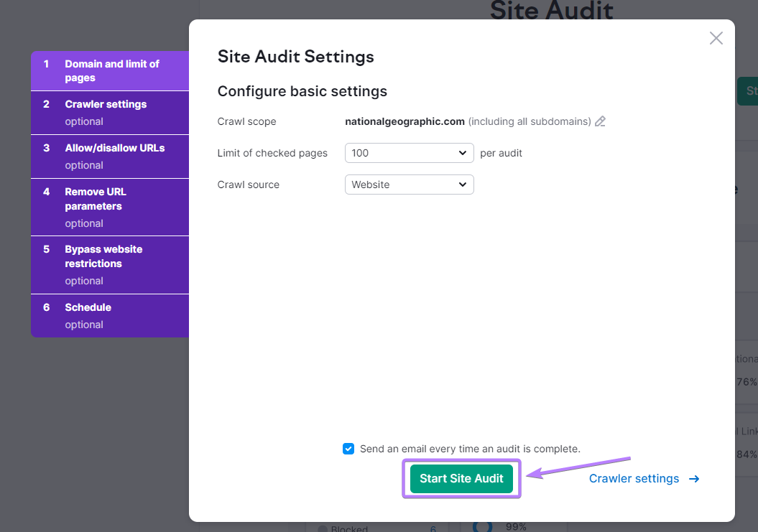The width and height of the screenshot is (758, 532).
Task: Click the arrow icon beside Crawler settings
Action: pos(693,478)
